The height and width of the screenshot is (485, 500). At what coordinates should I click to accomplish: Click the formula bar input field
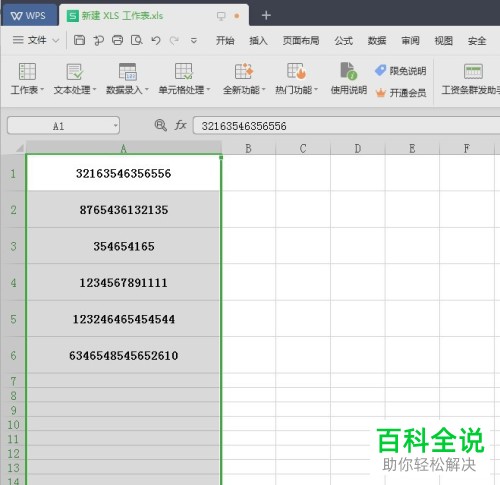coord(347,126)
